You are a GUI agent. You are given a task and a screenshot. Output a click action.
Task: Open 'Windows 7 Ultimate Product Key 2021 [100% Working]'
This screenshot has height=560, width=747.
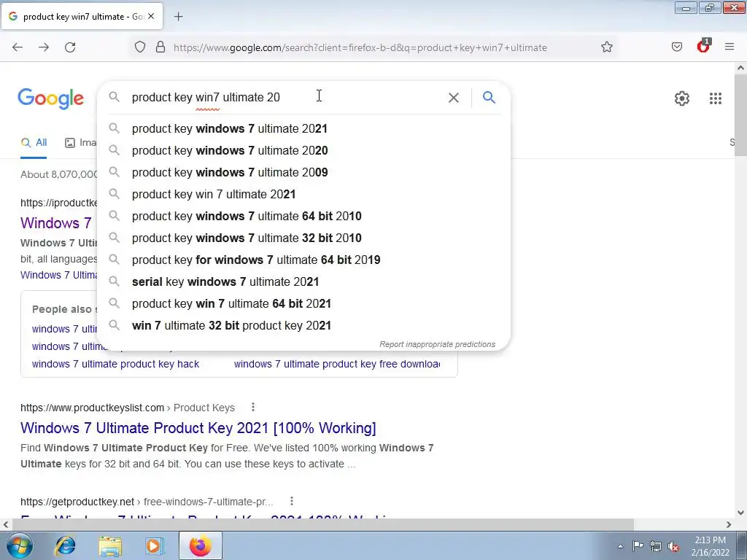(198, 428)
